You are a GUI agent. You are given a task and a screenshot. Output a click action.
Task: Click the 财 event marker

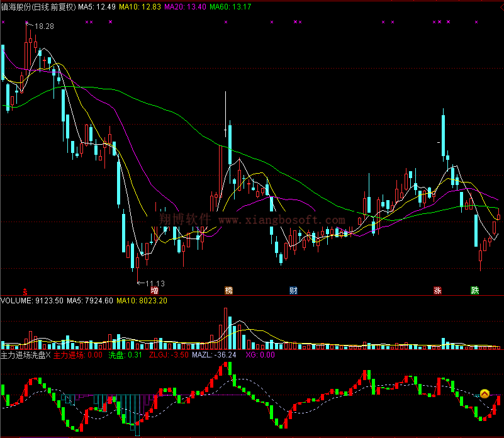293,291
